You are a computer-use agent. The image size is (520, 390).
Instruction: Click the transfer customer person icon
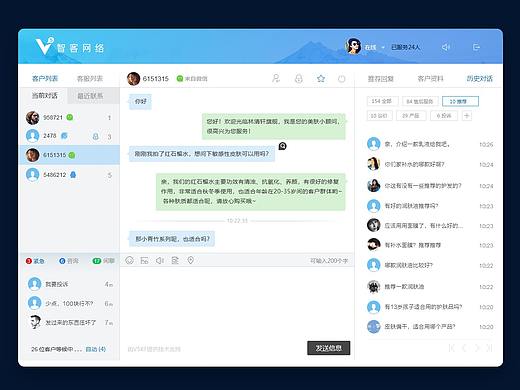click(276, 79)
